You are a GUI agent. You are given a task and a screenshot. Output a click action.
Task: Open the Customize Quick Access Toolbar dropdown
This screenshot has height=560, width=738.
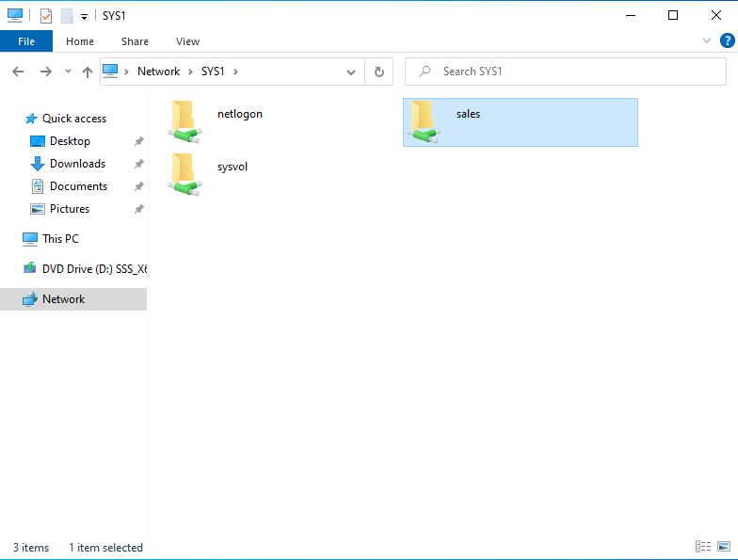[x=85, y=17]
